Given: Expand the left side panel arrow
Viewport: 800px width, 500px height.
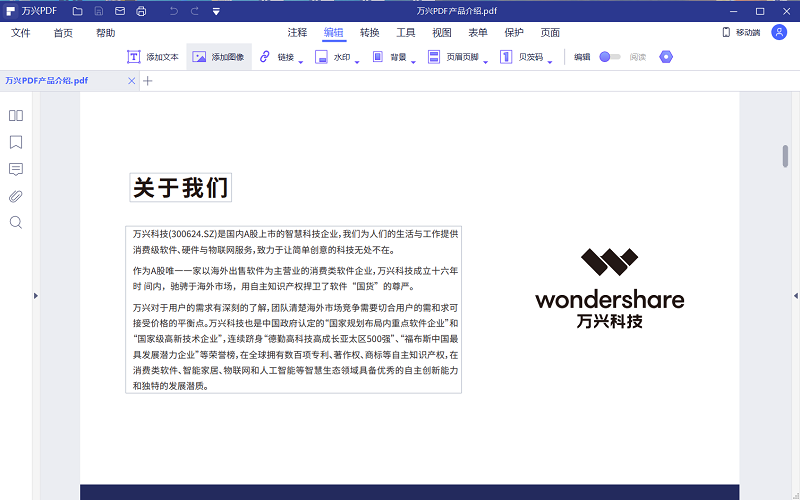Looking at the screenshot, I should click(36, 295).
